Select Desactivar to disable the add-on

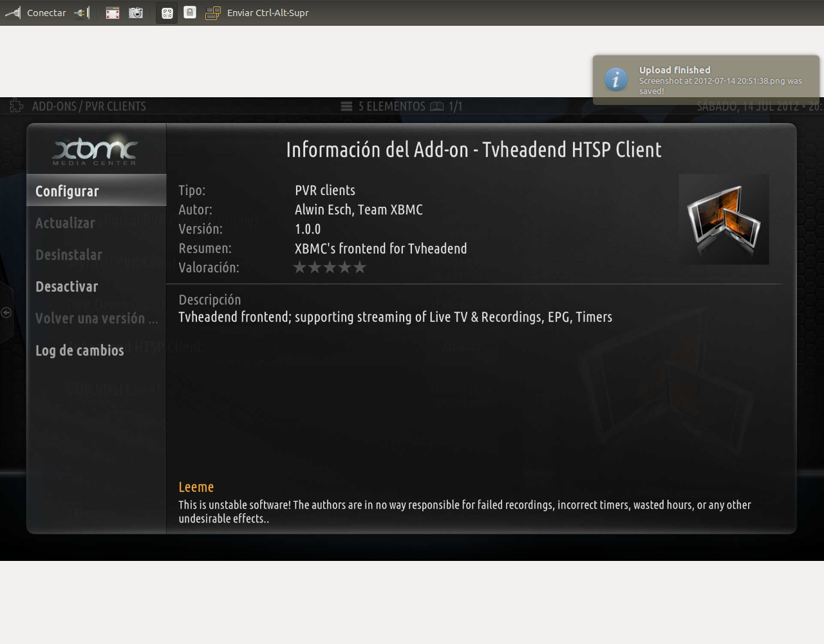point(97,287)
